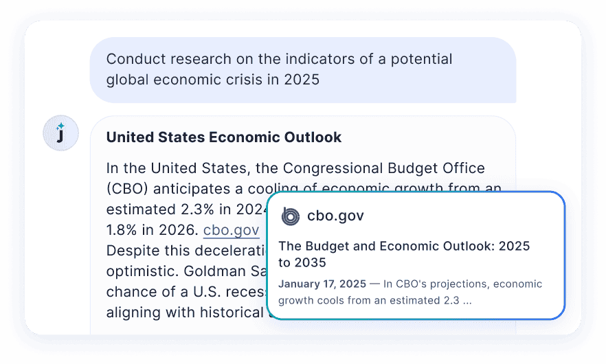Select the user prompt message bubble
The width and height of the screenshot is (606, 364).
[x=303, y=70]
